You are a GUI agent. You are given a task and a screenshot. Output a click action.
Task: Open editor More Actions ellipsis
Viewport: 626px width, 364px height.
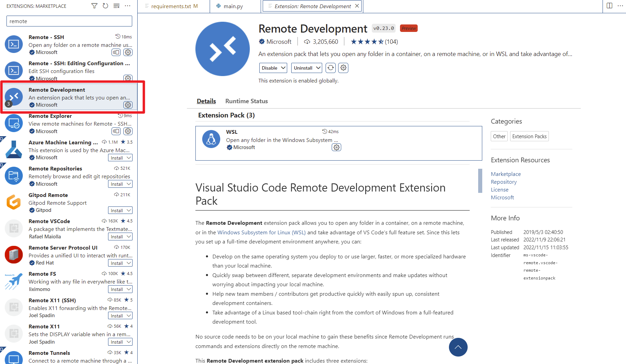tap(620, 6)
